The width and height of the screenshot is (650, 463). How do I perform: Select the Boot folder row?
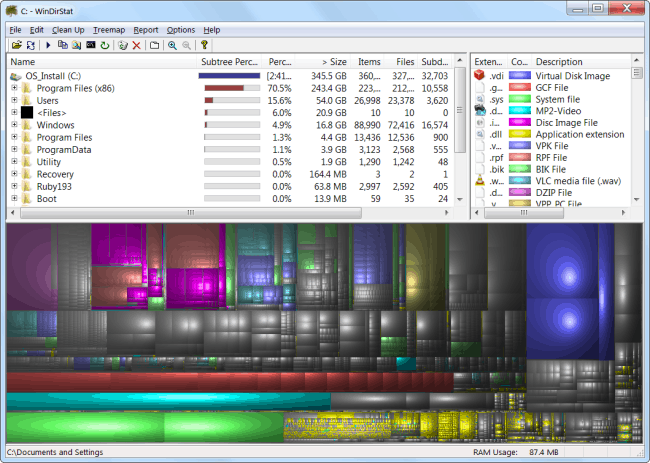[232, 199]
